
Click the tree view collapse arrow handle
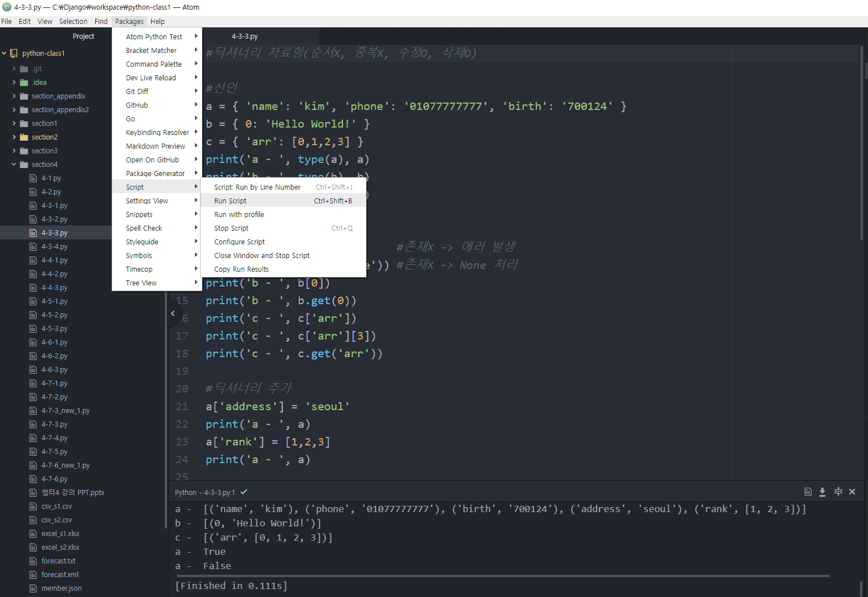coord(173,313)
